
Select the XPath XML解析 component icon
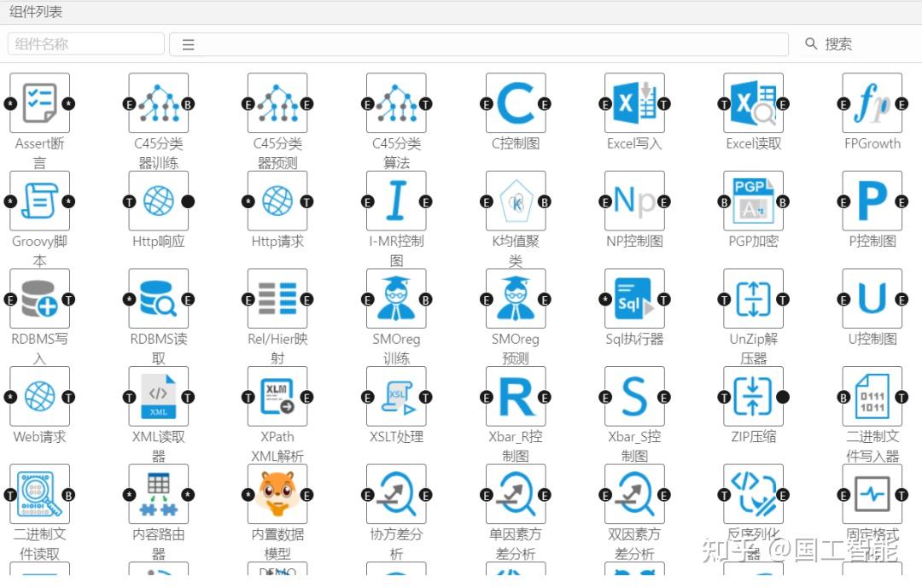point(277,396)
